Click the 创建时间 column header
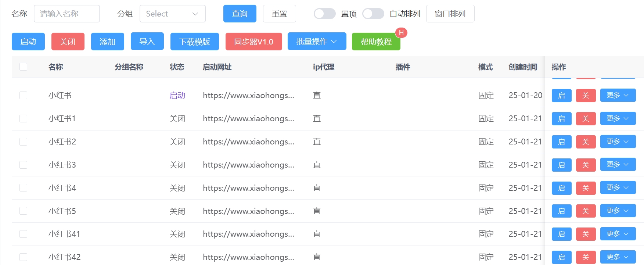Image resolution: width=644 pixels, height=265 pixels. pyautogui.click(x=523, y=67)
